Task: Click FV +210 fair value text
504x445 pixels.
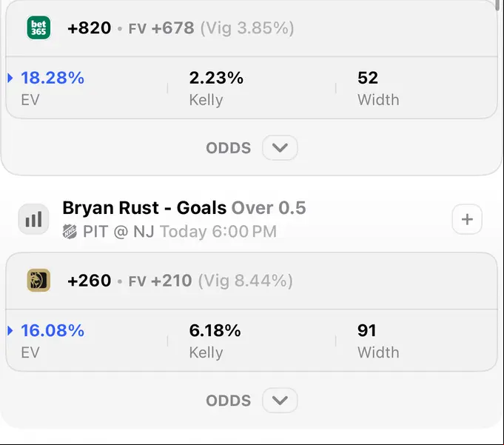Action: click(160, 281)
